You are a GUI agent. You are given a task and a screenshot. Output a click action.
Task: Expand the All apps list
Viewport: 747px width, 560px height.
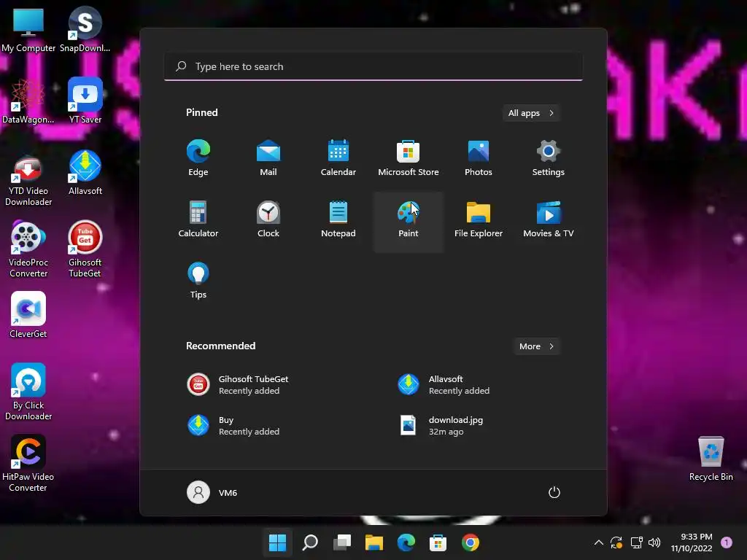point(531,113)
